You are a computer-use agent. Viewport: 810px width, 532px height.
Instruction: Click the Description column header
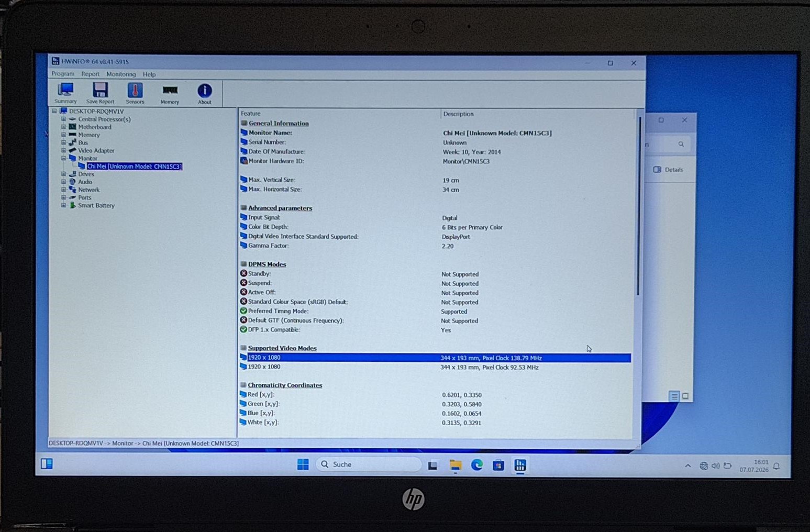pyautogui.click(x=537, y=114)
